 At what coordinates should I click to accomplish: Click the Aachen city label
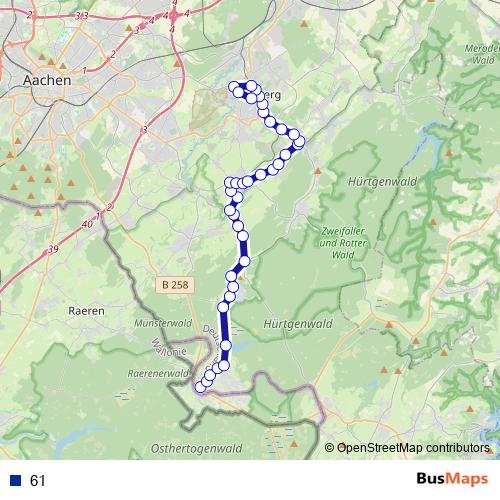47,80
